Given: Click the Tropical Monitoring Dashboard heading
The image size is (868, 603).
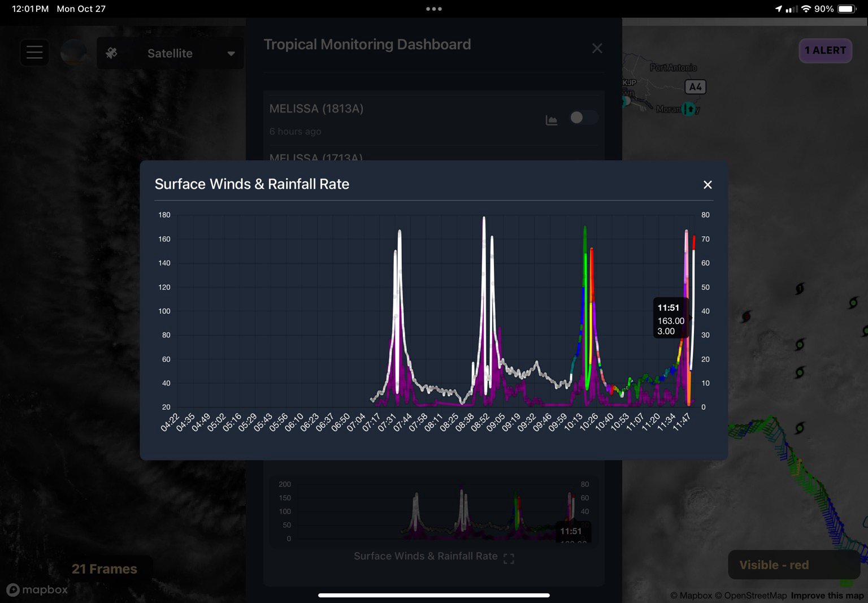Looking at the screenshot, I should tap(367, 45).
